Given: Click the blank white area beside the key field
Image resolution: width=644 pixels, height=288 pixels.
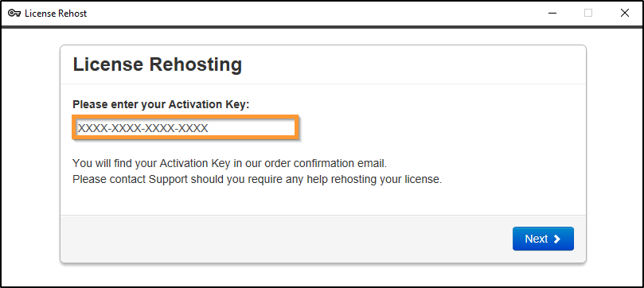Looking at the screenshot, I should pyautogui.click(x=439, y=128).
